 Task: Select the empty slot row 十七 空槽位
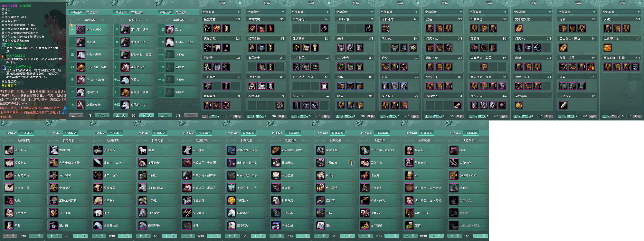click(x=178, y=54)
